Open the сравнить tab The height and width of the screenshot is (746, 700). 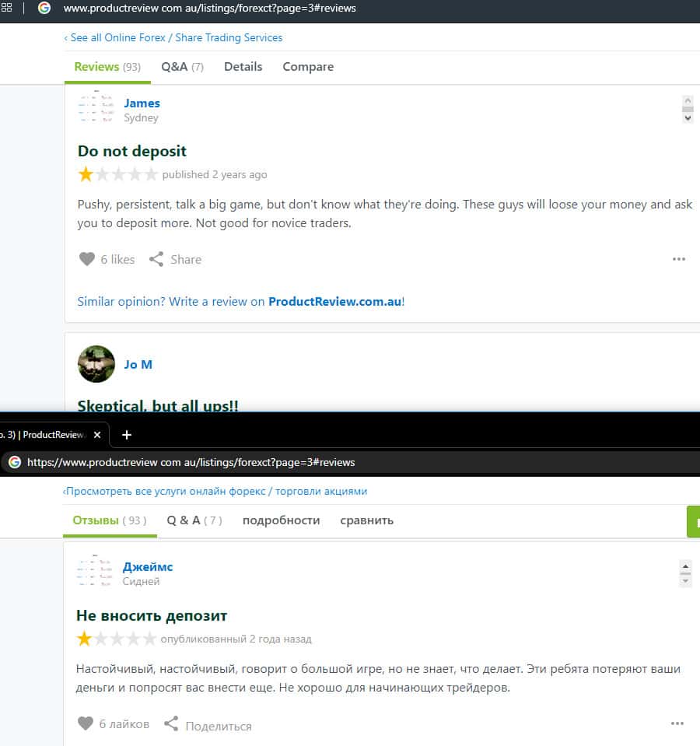(x=366, y=520)
